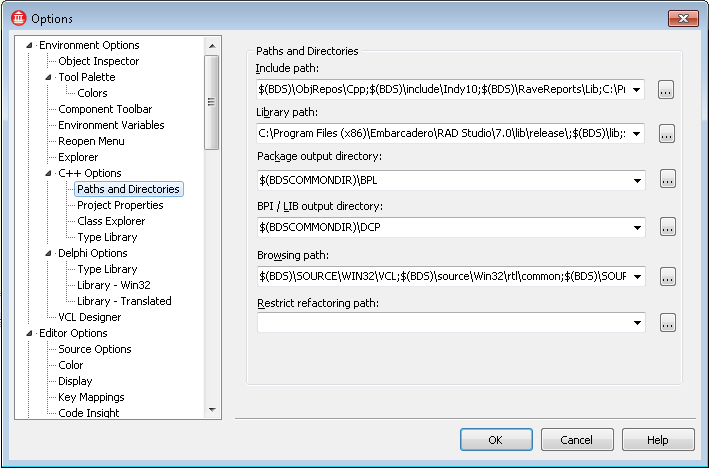Image resolution: width=714 pixels, height=471 pixels.
Task: Open Key Mappings under Editor Options
Action: [91, 398]
